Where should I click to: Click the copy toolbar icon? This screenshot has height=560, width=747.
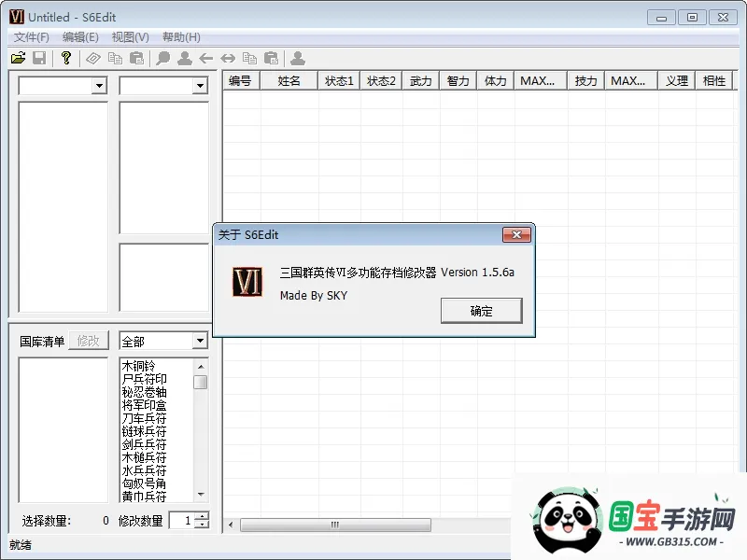click(116, 58)
